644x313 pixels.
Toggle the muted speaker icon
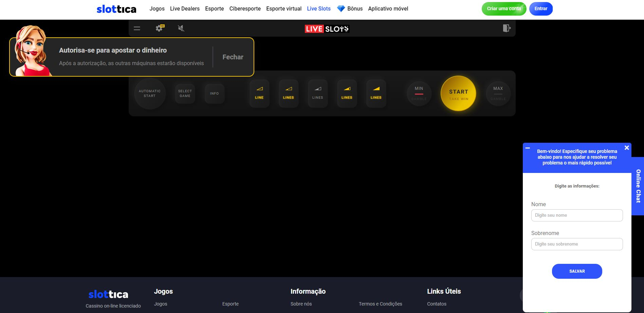[x=181, y=28]
